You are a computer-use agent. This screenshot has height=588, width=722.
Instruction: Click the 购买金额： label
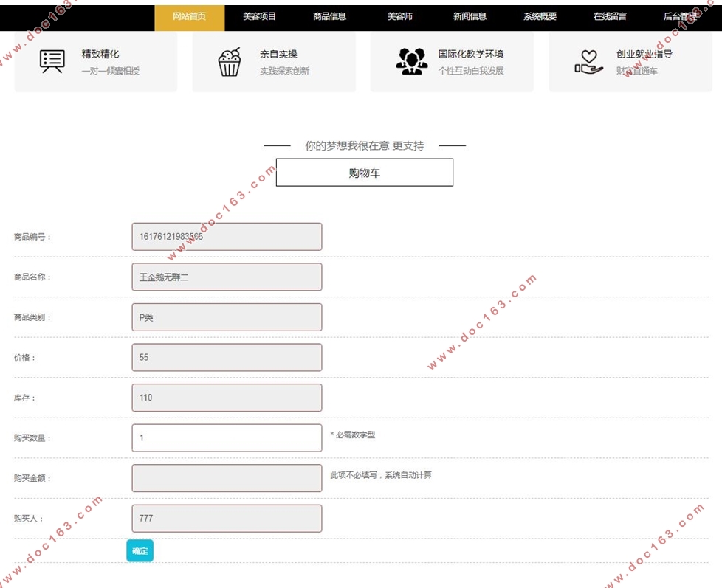click(x=32, y=479)
